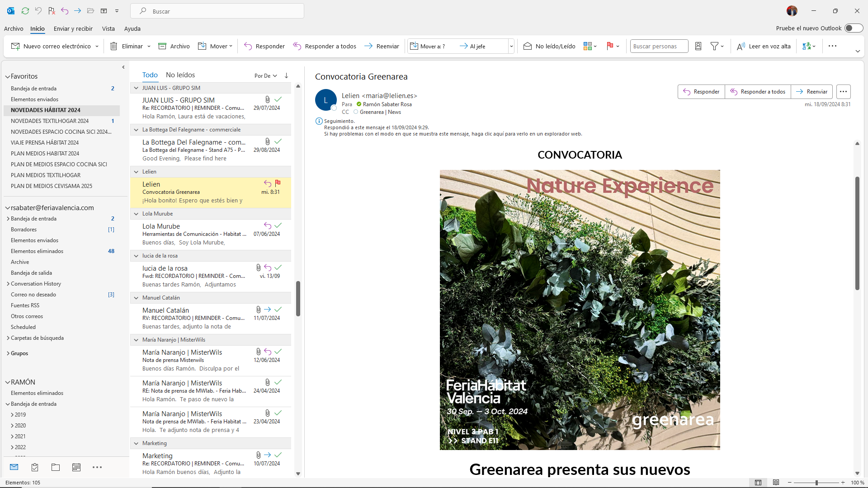868x488 pixels.
Task: Open the Folders icon in navigation bar
Action: pyautogui.click(x=56, y=467)
